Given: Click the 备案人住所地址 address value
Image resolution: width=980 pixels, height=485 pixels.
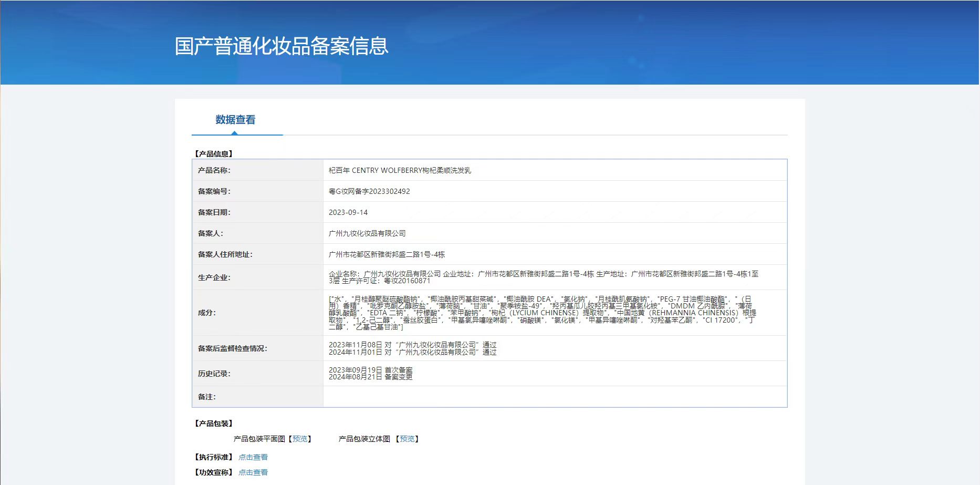Looking at the screenshot, I should point(387,254).
